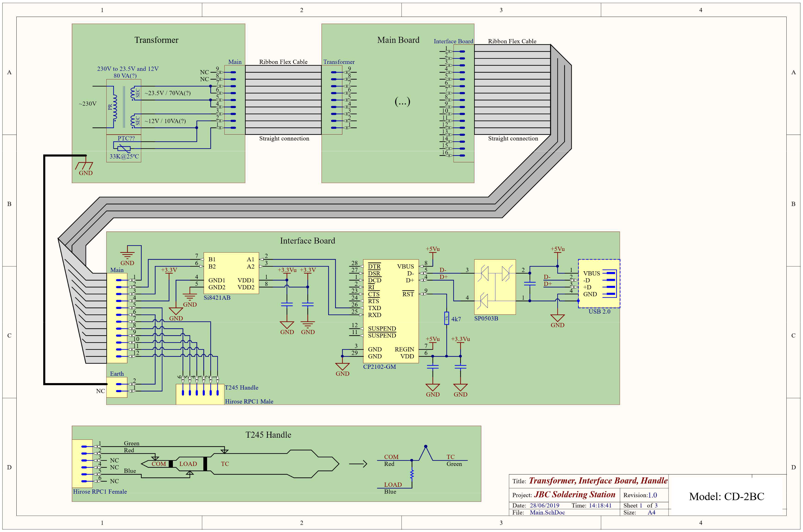Click the 'Main.SchDoc' file name
The image size is (803, 532).
click(547, 512)
